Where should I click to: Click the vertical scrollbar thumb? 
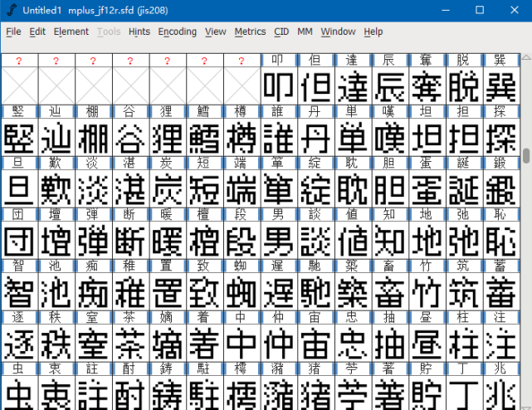click(526, 156)
